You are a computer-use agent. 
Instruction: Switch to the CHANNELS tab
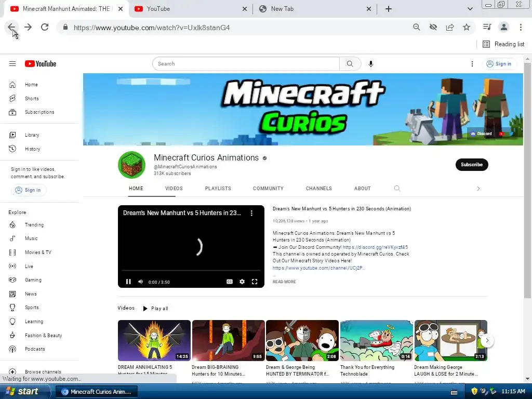coord(318,189)
